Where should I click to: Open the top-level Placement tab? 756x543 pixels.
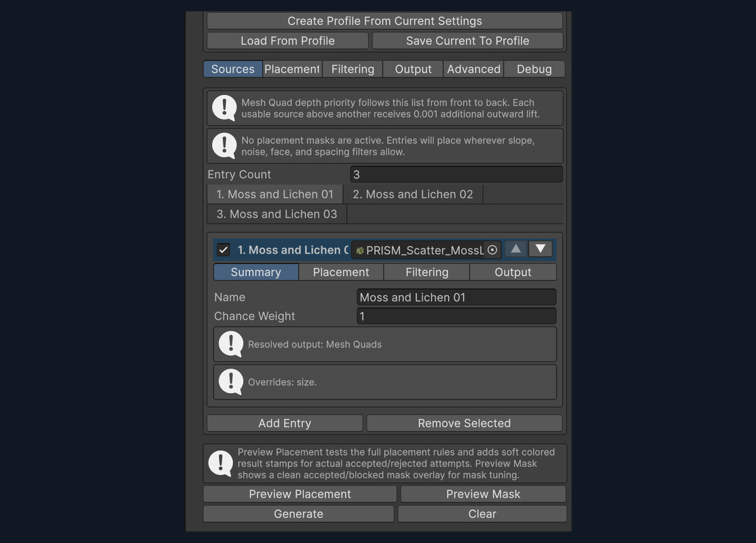(x=292, y=69)
